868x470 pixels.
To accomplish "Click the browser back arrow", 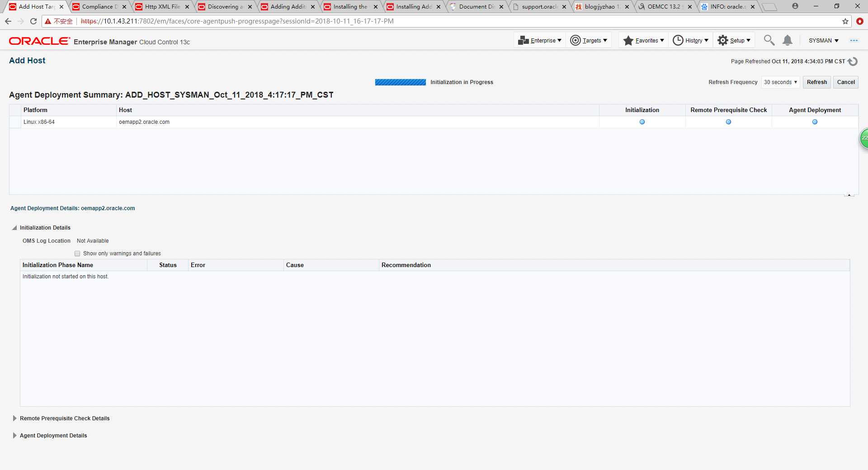I will tap(8, 21).
